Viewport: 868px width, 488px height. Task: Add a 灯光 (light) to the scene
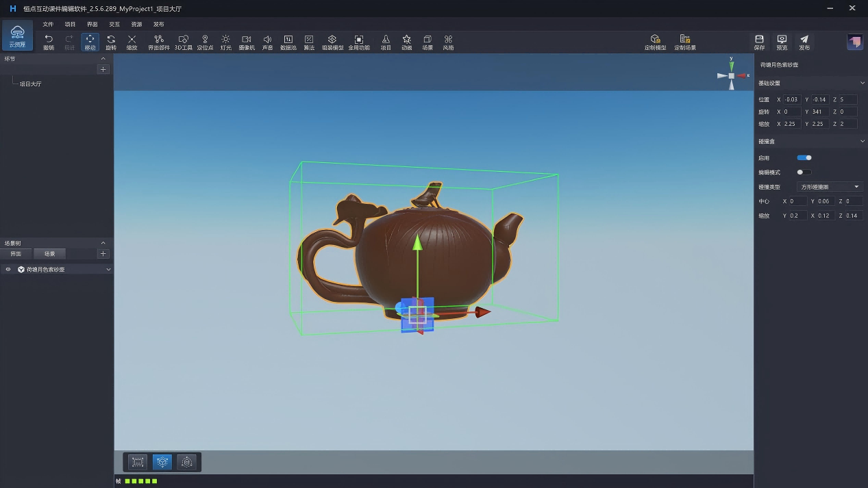225,42
